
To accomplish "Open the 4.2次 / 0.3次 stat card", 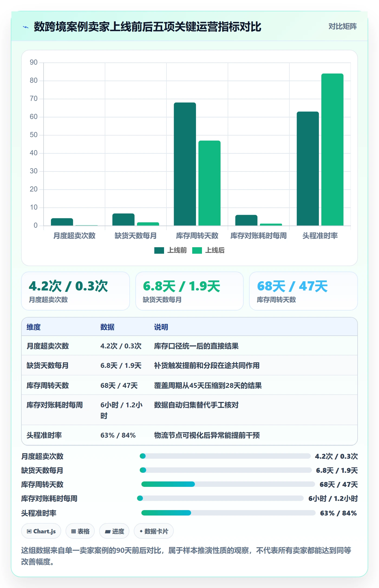I will 76,291.
